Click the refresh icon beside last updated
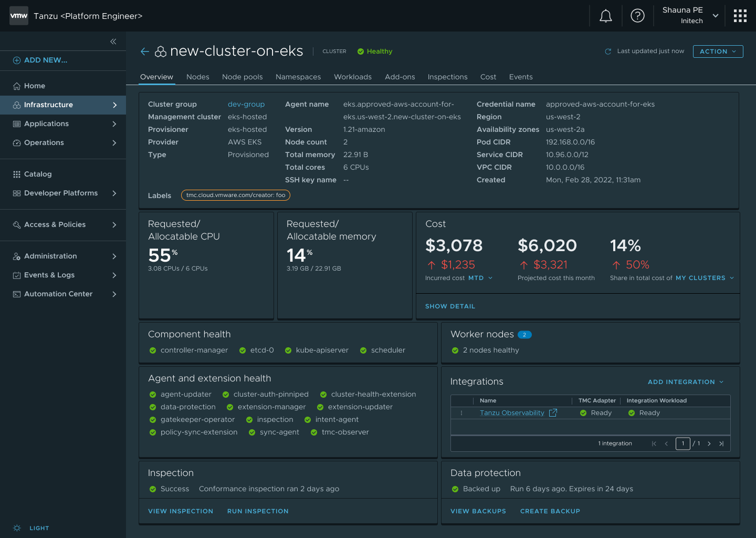Viewport: 756px width, 538px height. (x=608, y=51)
